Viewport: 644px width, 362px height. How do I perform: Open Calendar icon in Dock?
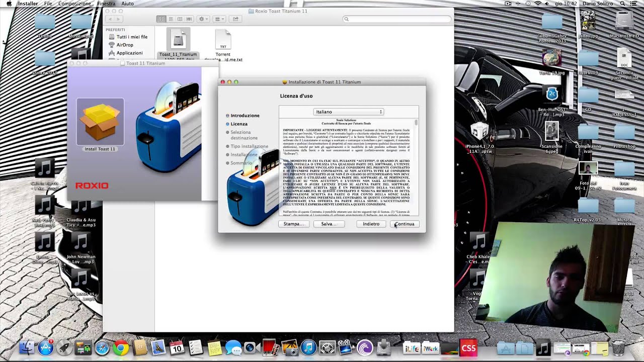click(x=177, y=347)
